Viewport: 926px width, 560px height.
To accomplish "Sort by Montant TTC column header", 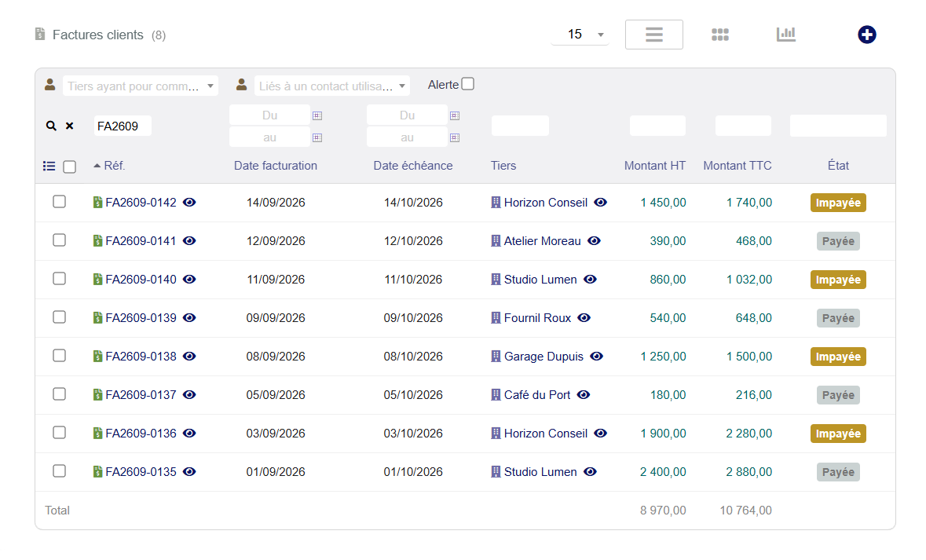I will [737, 166].
